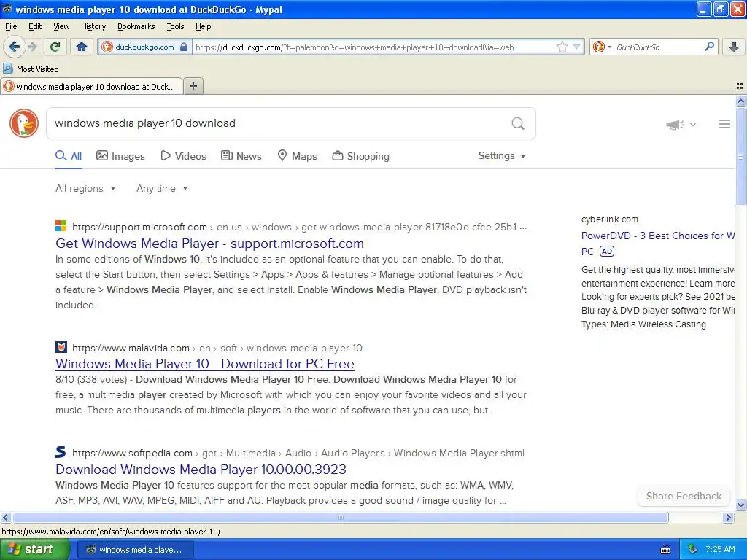Click the cyberlink.com ad domain text
This screenshot has height=560, width=747.
[609, 219]
